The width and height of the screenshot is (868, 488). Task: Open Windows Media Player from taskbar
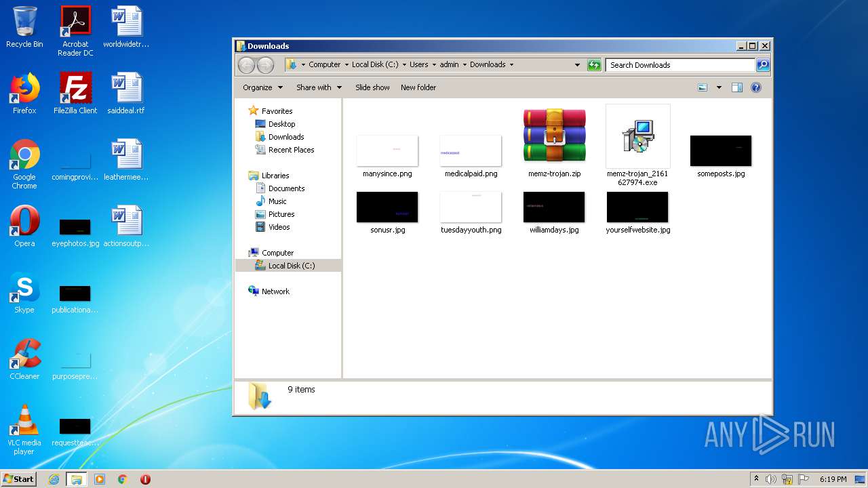pos(100,479)
